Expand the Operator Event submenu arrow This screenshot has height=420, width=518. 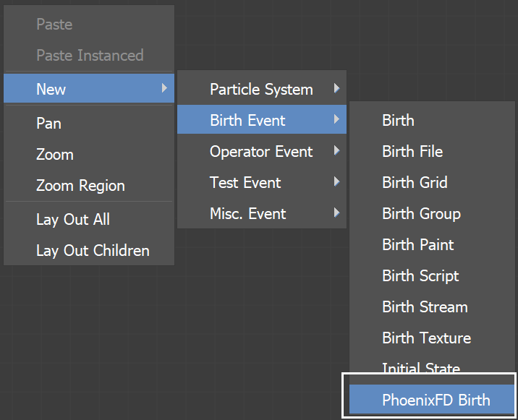(336, 150)
